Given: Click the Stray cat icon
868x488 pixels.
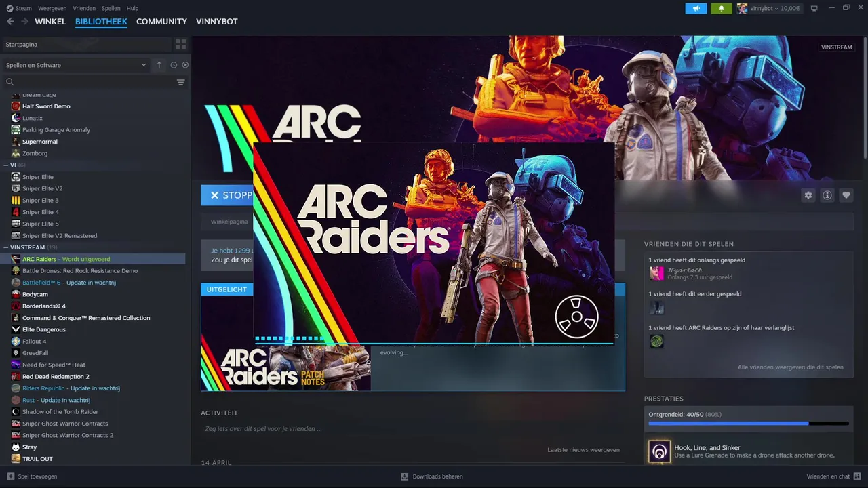Looking at the screenshot, I should pos(16,447).
